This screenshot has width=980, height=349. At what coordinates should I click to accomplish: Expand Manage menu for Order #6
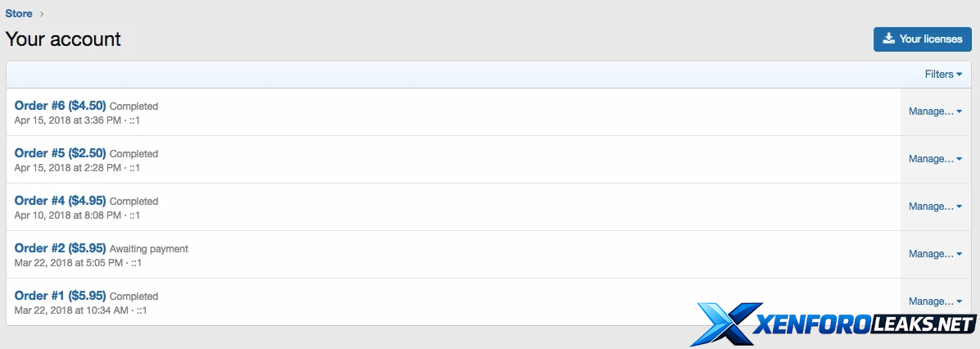tap(935, 111)
